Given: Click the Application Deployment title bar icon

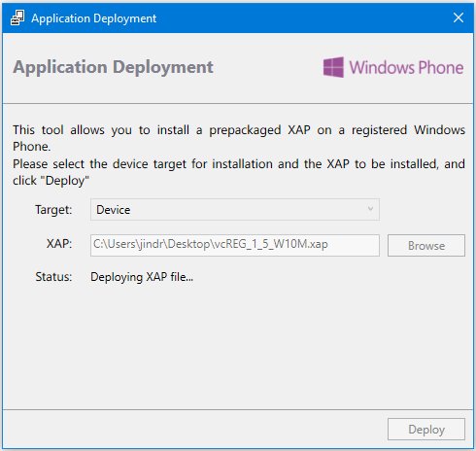Looking at the screenshot, I should pyautogui.click(x=17, y=18).
